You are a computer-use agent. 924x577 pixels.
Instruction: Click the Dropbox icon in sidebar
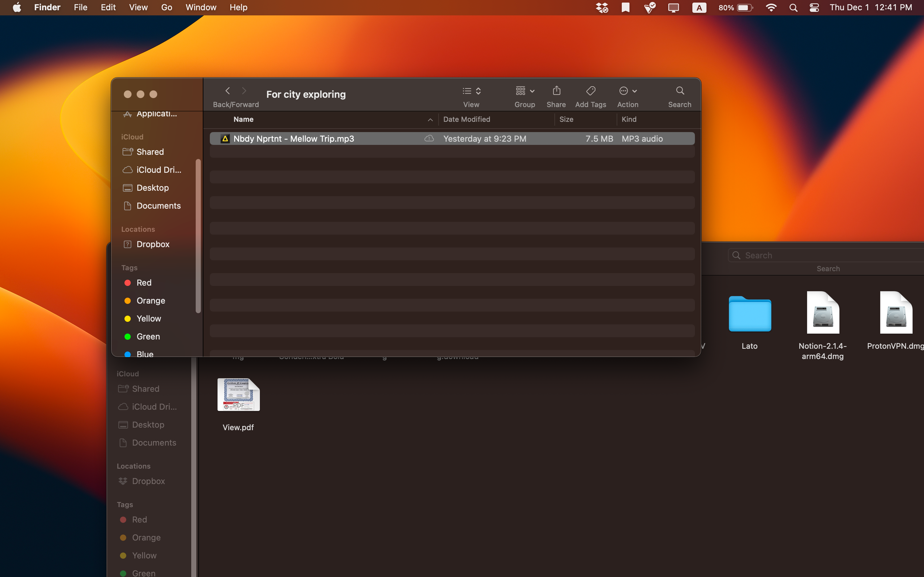coord(128,244)
